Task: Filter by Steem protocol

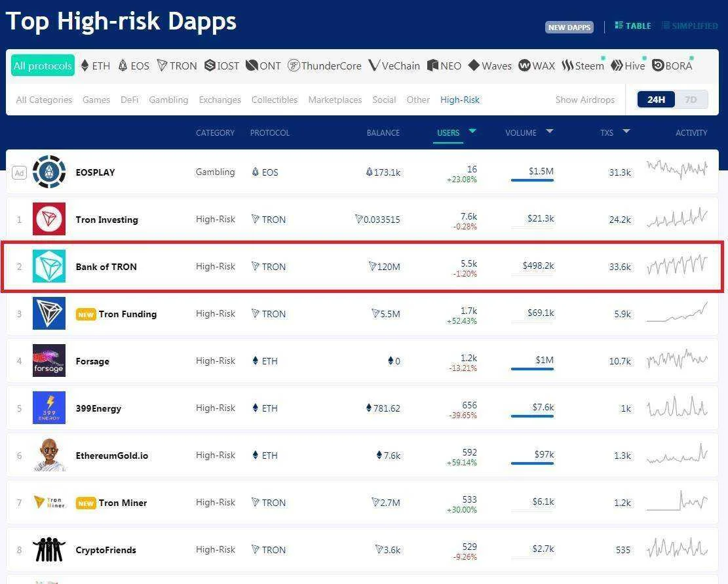Action: coord(583,66)
